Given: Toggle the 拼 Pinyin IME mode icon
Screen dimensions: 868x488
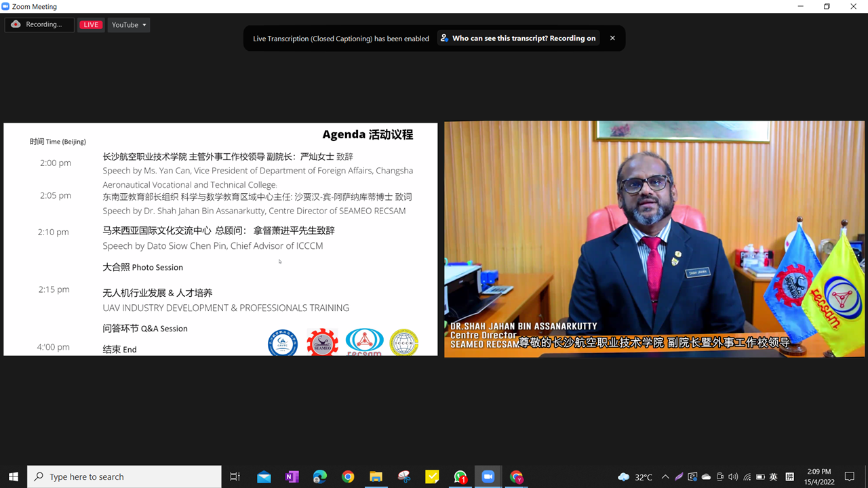Looking at the screenshot, I should [790, 477].
